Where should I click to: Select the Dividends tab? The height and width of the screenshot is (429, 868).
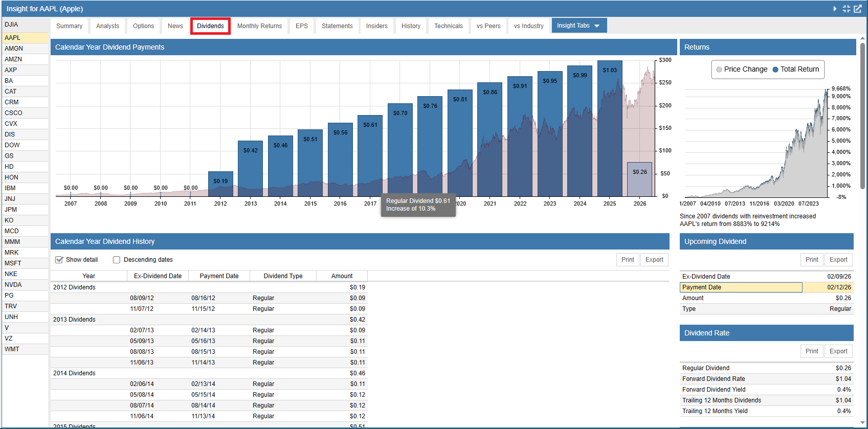coord(210,26)
